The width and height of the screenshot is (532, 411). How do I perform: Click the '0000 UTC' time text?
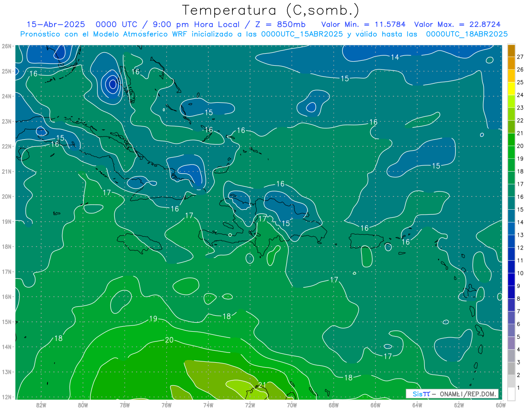(x=116, y=24)
